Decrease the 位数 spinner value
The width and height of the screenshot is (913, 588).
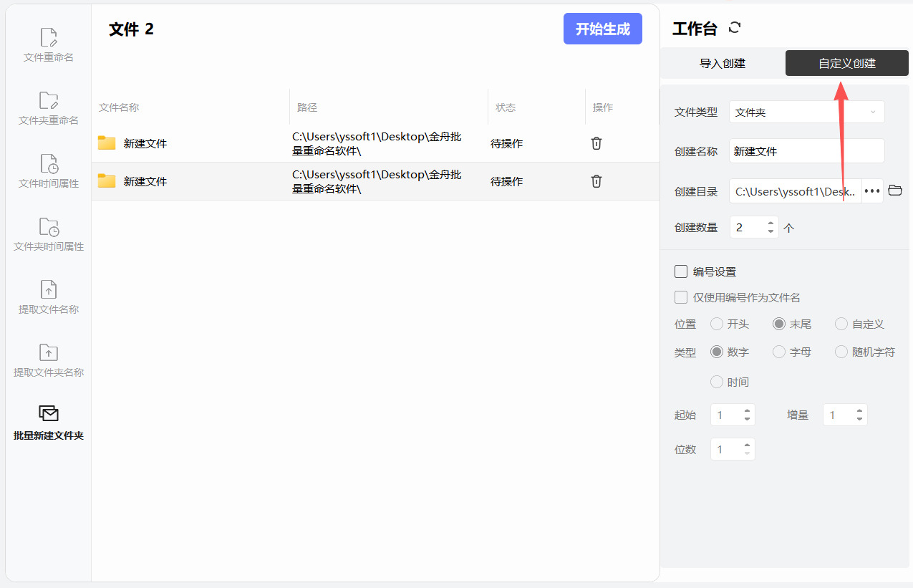747,453
